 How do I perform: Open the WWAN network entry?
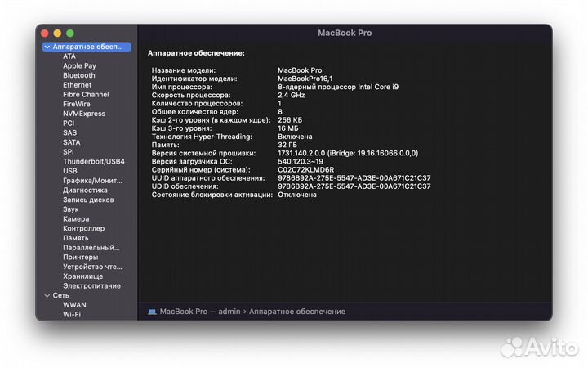(x=74, y=305)
